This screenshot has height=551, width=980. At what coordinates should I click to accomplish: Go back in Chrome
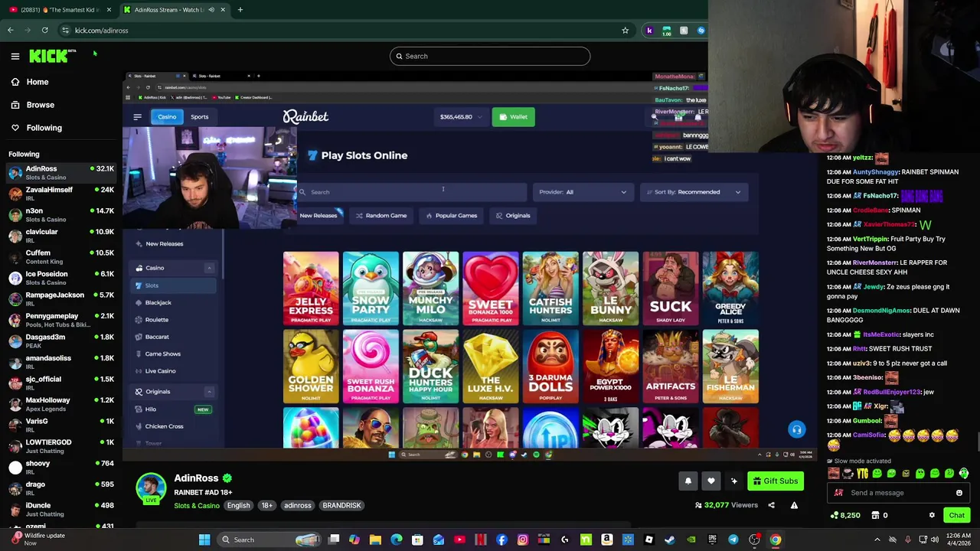10,31
